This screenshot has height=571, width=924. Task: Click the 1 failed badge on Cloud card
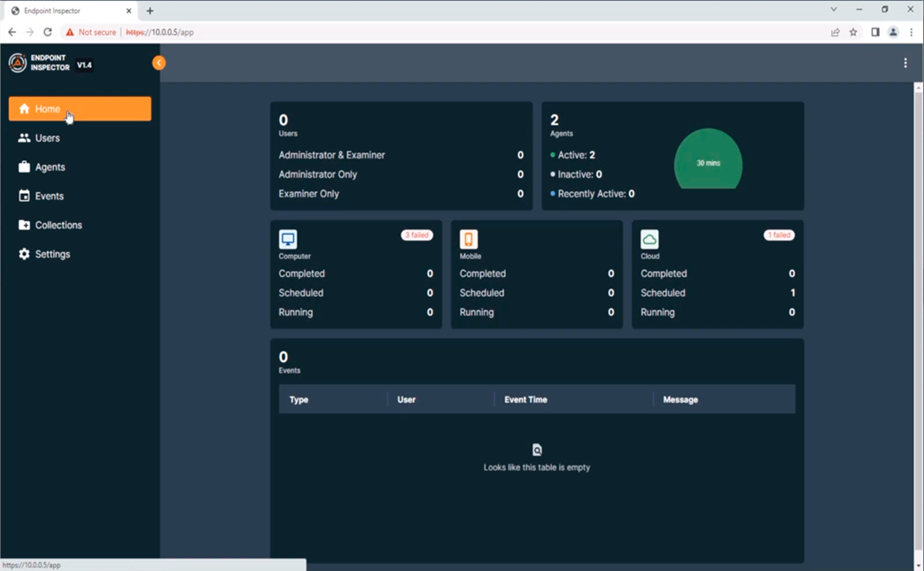(778, 235)
